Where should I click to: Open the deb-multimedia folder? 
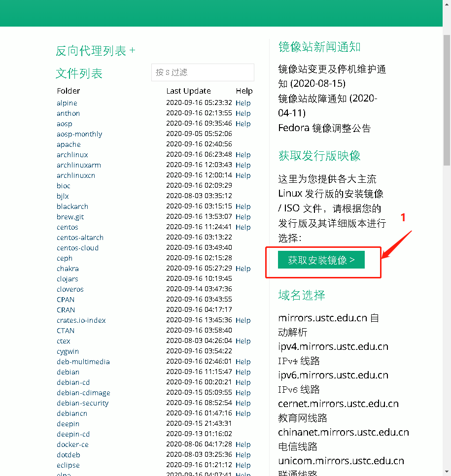(x=83, y=362)
